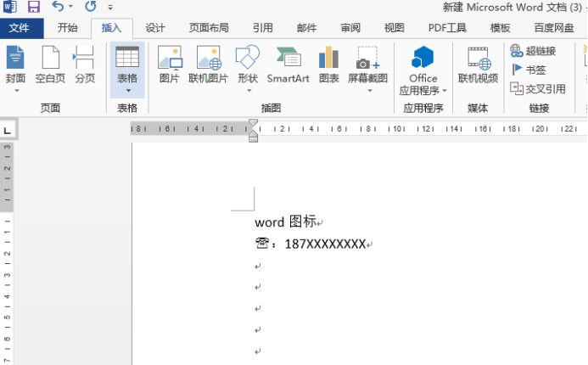Switch to the 视图 (View) tab
The image size is (588, 365).
[x=394, y=28]
